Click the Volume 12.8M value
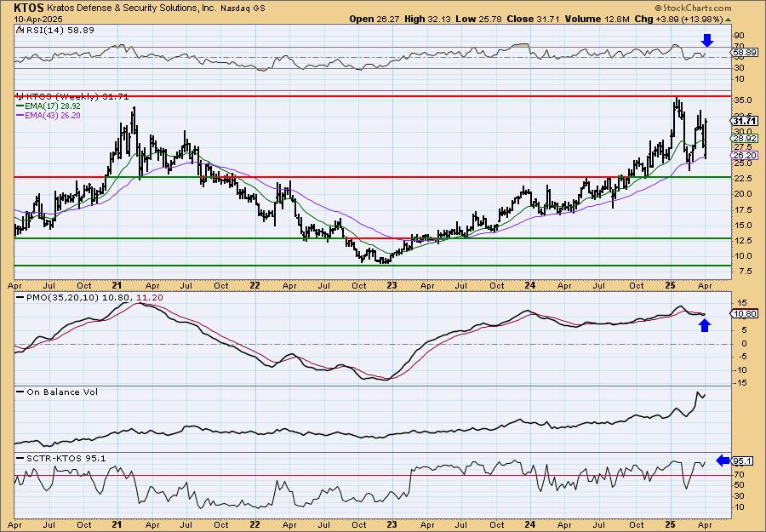 coord(595,19)
